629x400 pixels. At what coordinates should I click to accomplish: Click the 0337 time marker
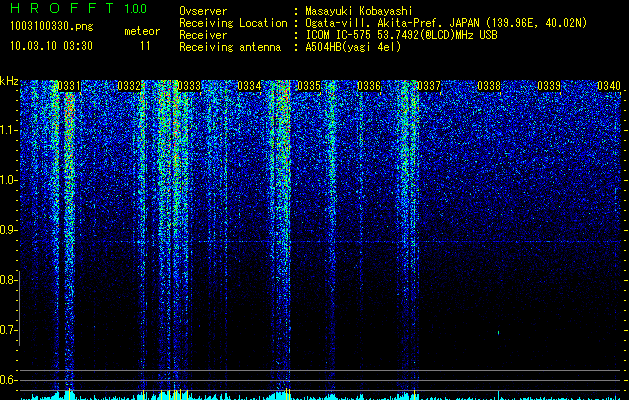click(x=429, y=86)
